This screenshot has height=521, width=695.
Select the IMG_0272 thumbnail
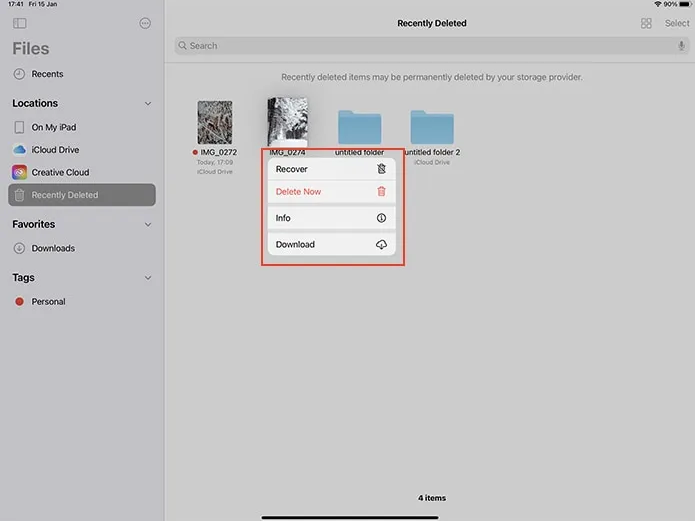pyautogui.click(x=215, y=122)
